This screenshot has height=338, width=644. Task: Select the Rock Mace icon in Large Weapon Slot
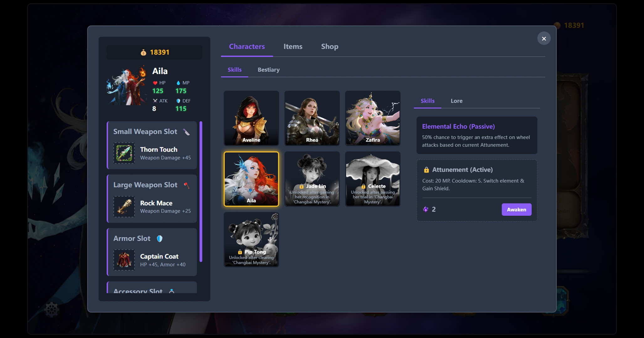124,207
